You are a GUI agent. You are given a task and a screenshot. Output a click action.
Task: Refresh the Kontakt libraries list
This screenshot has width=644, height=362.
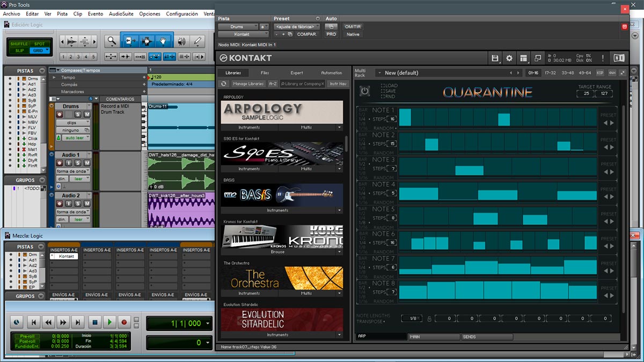[x=224, y=84]
